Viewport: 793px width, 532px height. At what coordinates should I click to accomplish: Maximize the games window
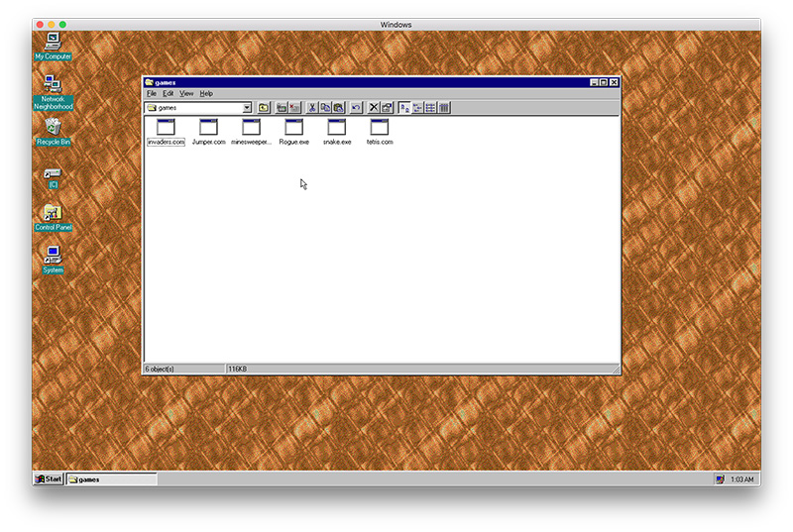(x=604, y=82)
